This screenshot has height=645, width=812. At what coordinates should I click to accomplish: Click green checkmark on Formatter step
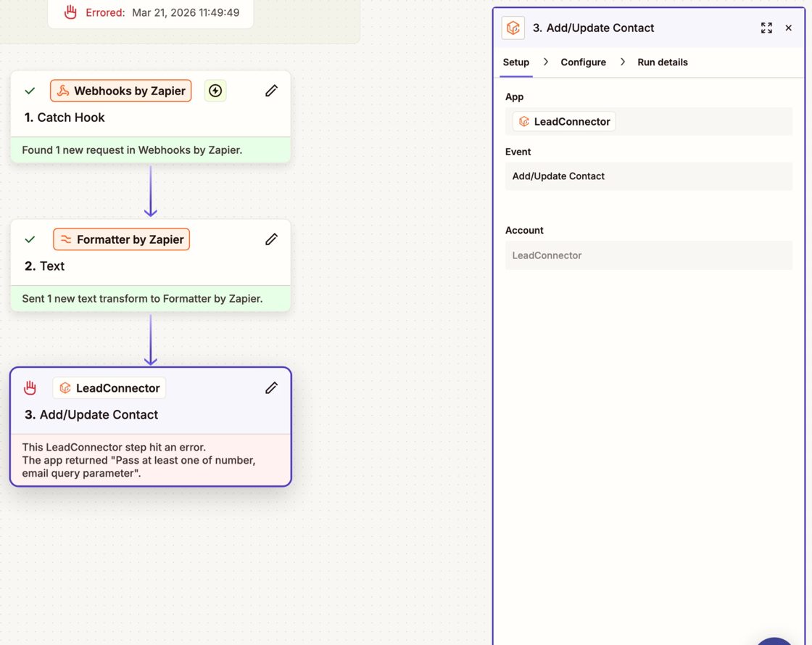tap(30, 239)
